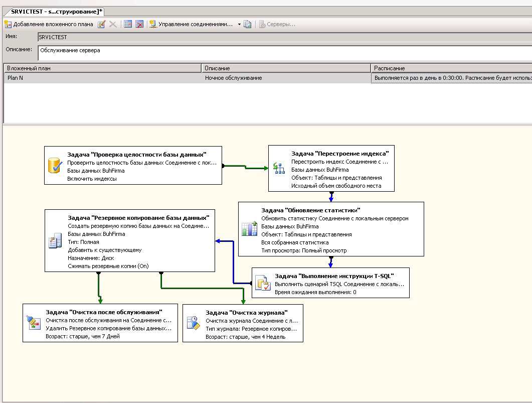Open the reporting and logging icon

[x=248, y=24]
